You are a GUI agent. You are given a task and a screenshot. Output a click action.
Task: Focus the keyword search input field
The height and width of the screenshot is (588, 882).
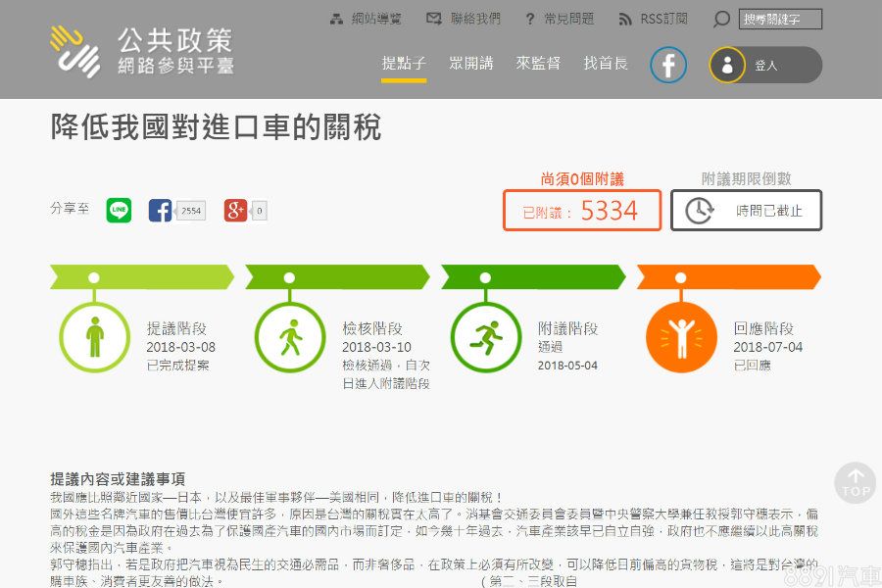[780, 20]
